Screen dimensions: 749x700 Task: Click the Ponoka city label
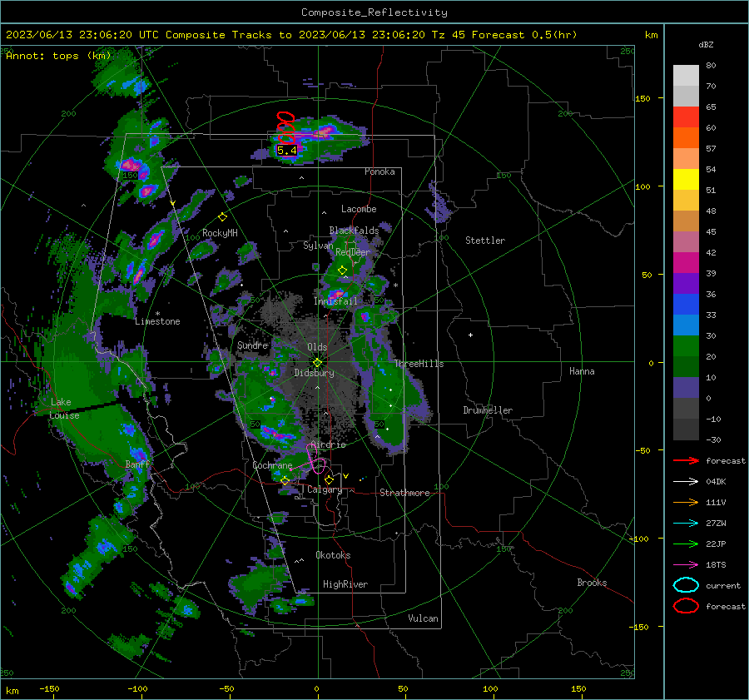pyautogui.click(x=379, y=171)
